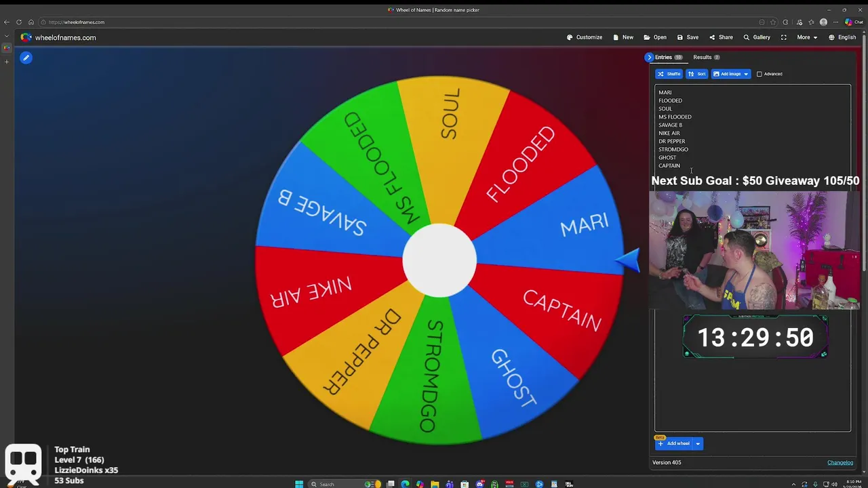Click NIKE AIR in entries list
Screen dimensions: 868x488
point(669,134)
